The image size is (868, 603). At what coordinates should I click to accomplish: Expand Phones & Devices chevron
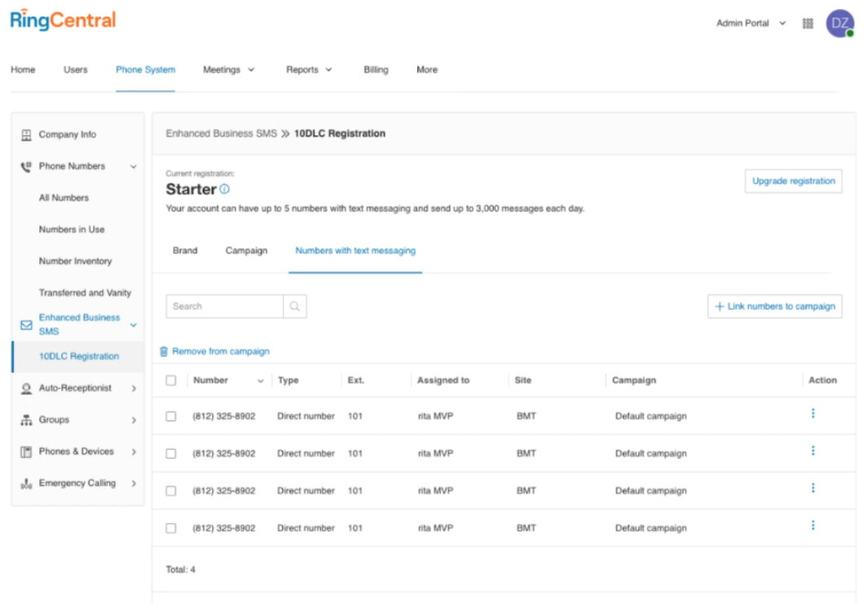pyautogui.click(x=134, y=452)
